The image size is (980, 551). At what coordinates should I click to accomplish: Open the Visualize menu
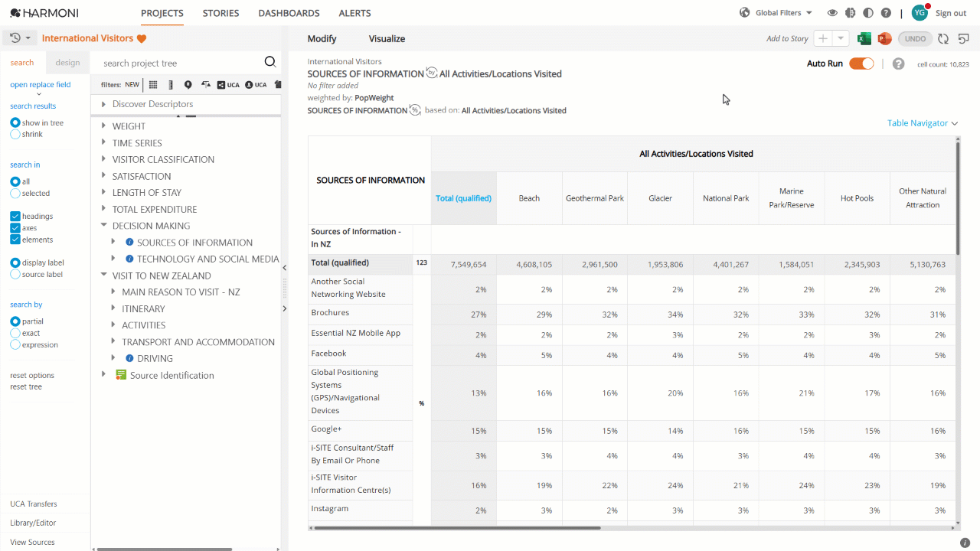click(387, 39)
